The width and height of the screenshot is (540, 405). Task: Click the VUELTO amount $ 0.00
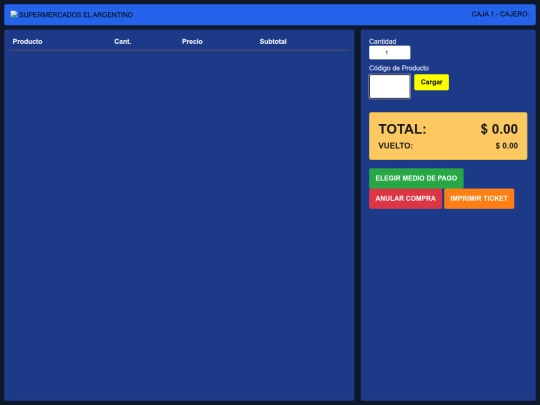(x=507, y=146)
